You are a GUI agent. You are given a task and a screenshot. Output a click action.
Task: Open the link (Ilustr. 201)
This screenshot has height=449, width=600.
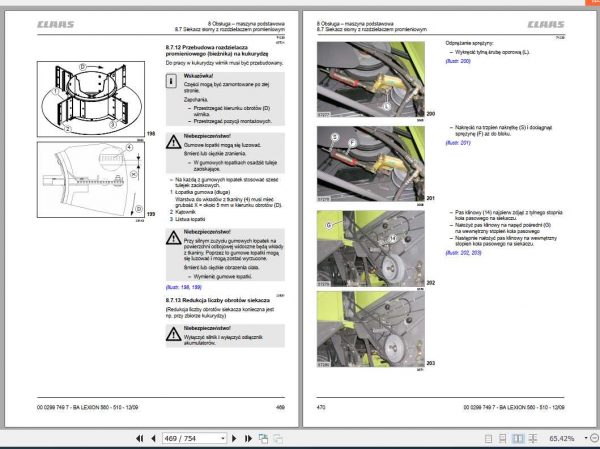(458, 143)
